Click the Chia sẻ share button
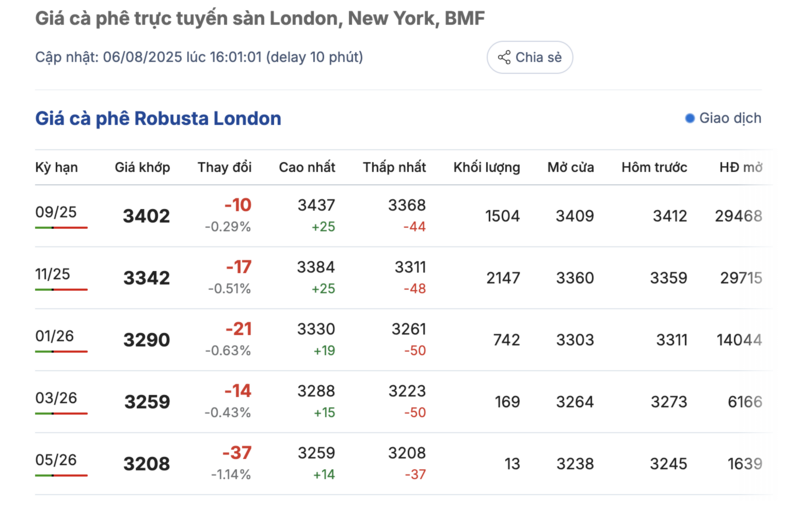Viewport: 800px width, 507px height. coord(530,57)
